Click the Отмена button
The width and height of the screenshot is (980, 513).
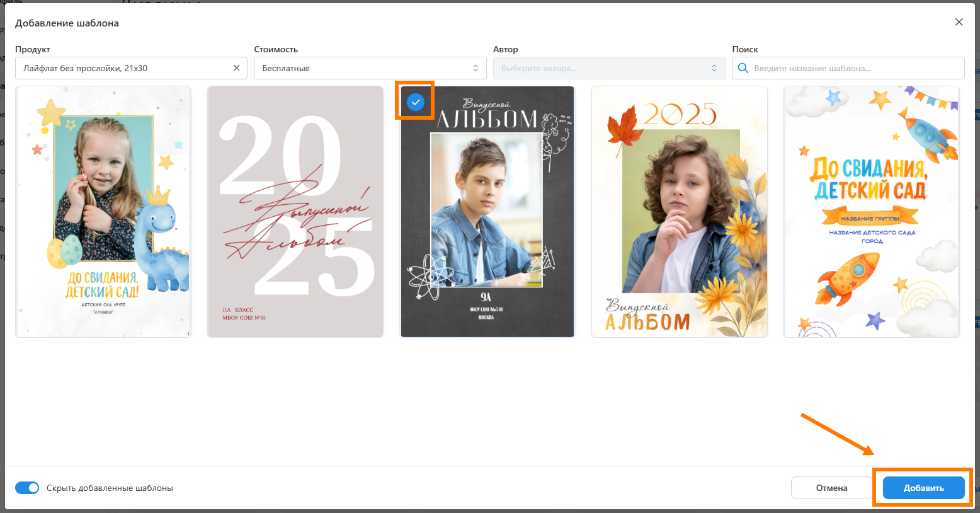pos(831,488)
